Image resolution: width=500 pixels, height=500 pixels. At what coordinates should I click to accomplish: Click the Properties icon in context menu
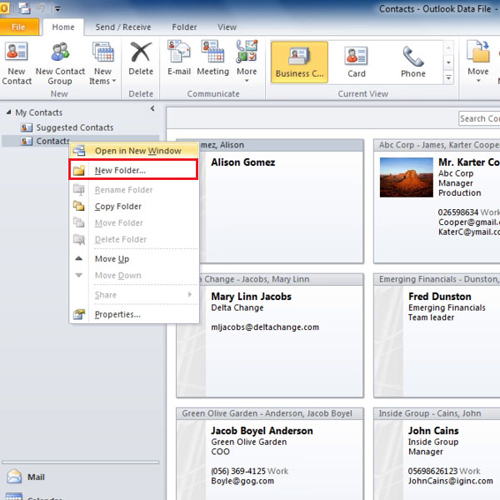coord(79,314)
